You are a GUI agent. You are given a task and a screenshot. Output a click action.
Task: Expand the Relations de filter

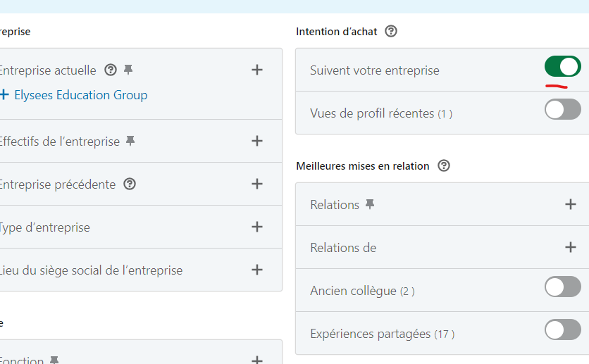571,247
